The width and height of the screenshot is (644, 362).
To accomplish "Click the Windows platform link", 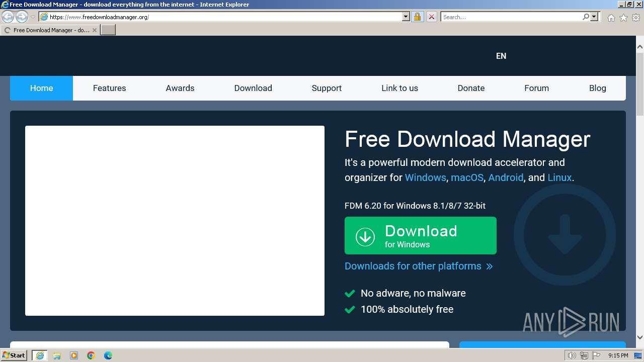I will (x=425, y=177).
